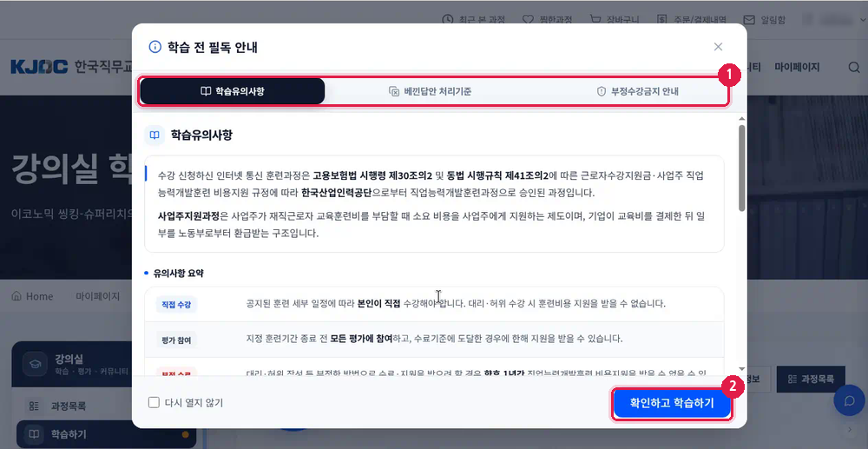Click the scrollbar thumb in the dialog
Image resolution: width=868 pixels, height=449 pixels.
742,168
